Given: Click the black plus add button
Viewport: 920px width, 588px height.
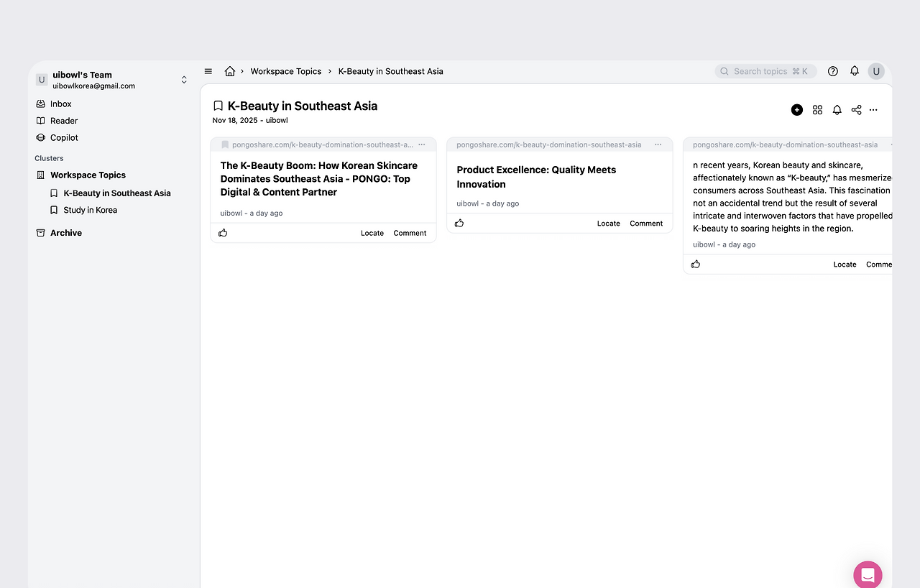Looking at the screenshot, I should [797, 110].
